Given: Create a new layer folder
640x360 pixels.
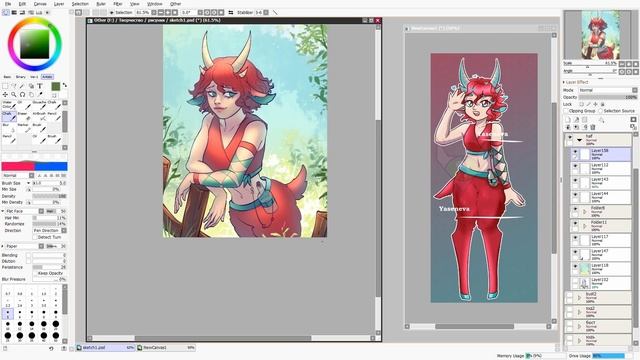Looking at the screenshot, I should (584, 120).
